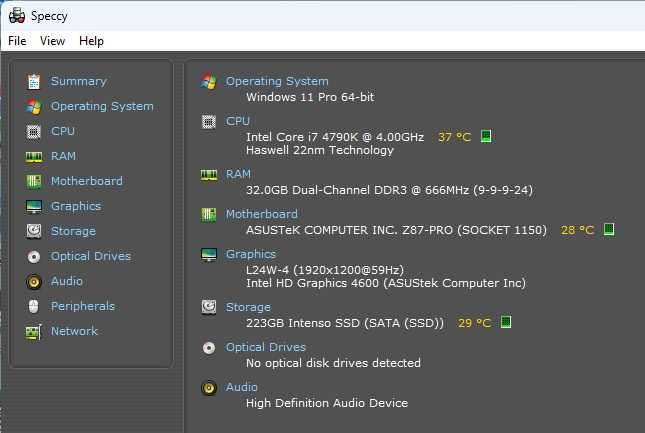Open the View menu
The height and width of the screenshot is (433, 645).
pos(52,41)
